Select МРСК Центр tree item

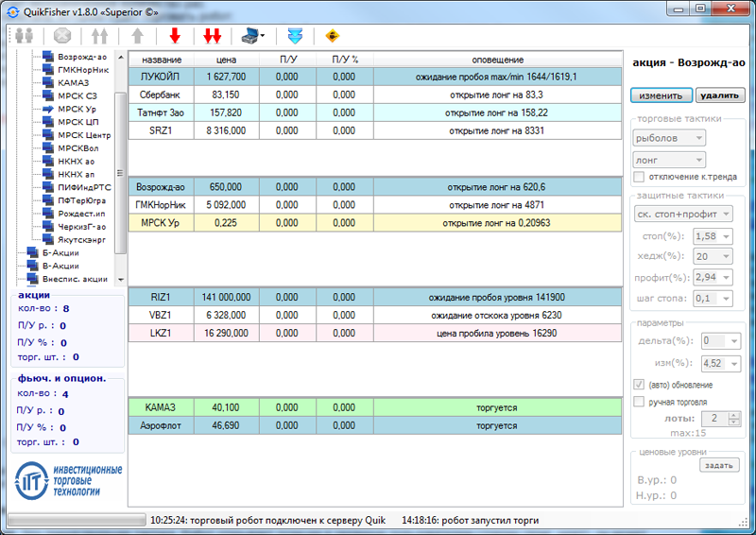click(x=84, y=135)
